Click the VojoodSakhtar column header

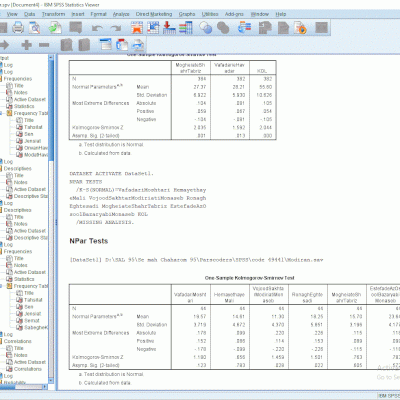[268, 294]
